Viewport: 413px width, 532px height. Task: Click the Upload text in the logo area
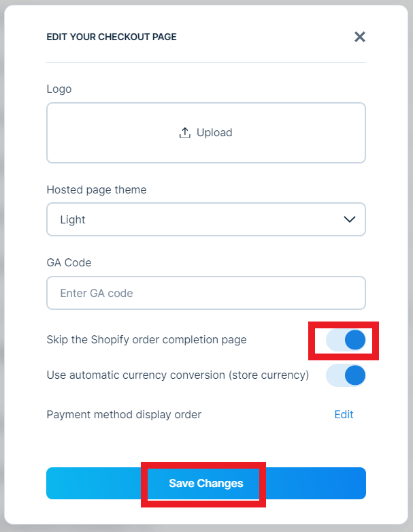click(x=214, y=133)
